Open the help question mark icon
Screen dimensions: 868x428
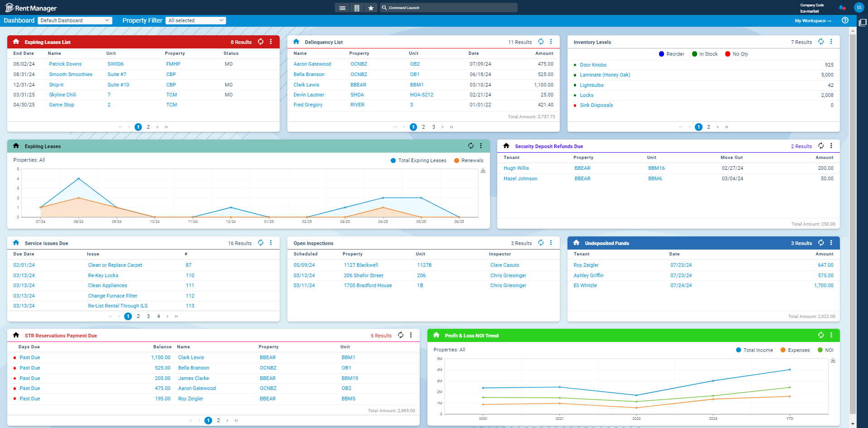[845, 20]
